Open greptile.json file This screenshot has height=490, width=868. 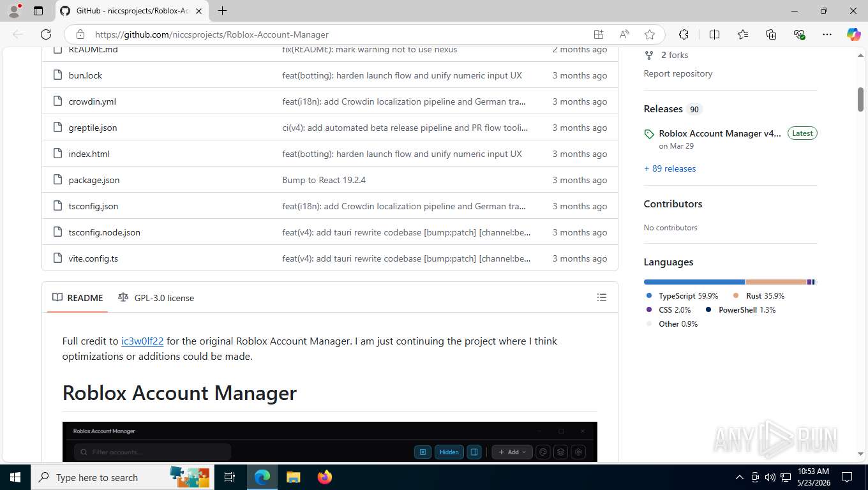coord(93,128)
